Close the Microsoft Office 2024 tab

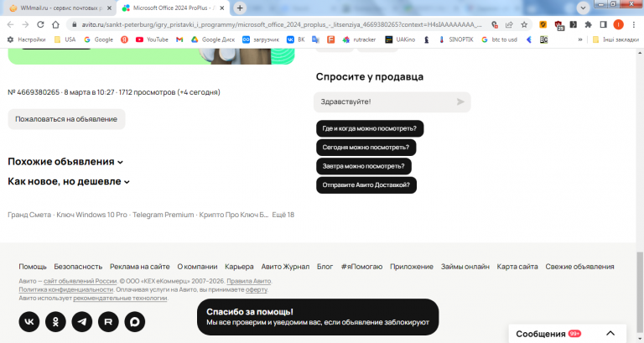pyautogui.click(x=221, y=8)
